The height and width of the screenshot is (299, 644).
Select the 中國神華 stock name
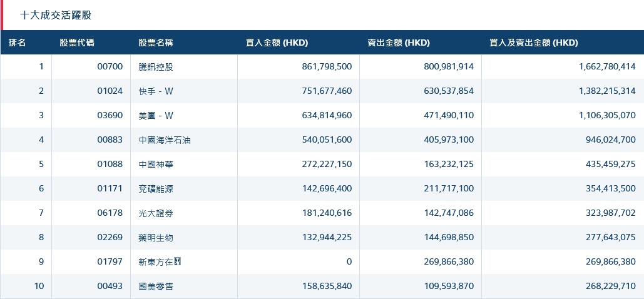point(156,165)
